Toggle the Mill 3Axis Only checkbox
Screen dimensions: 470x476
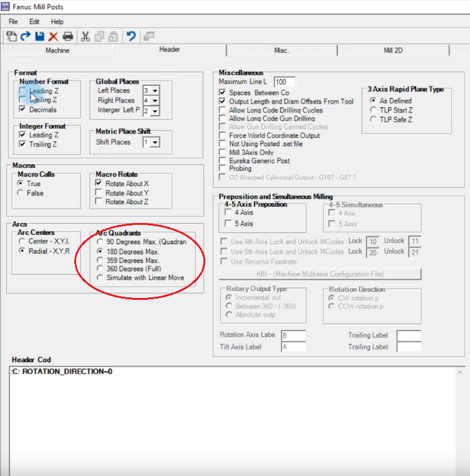pos(223,152)
